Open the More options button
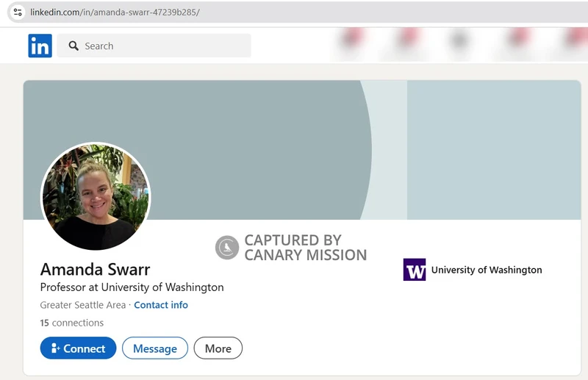This screenshot has height=380, width=588. 218,348
